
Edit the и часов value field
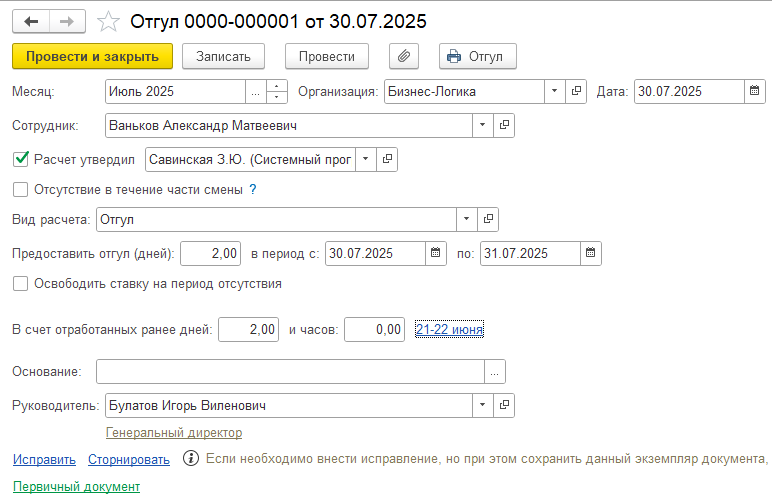pyautogui.click(x=375, y=329)
